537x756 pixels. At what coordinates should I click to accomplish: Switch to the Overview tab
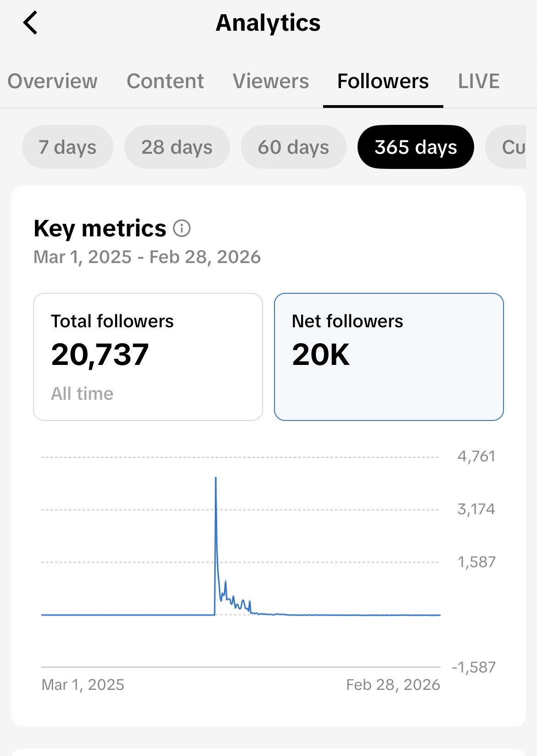pos(52,81)
